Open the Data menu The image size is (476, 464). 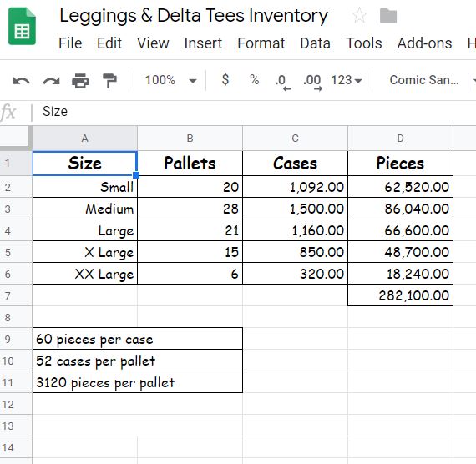[315, 43]
